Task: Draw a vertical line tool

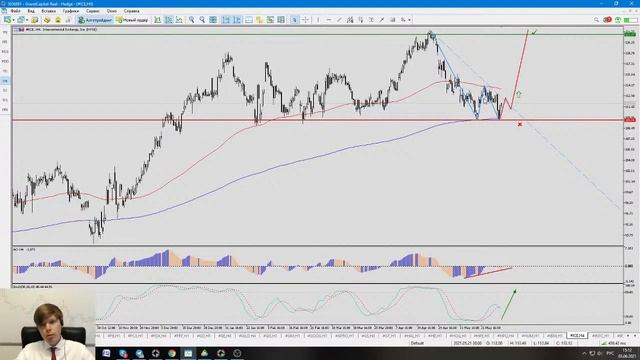Action: coord(318,20)
